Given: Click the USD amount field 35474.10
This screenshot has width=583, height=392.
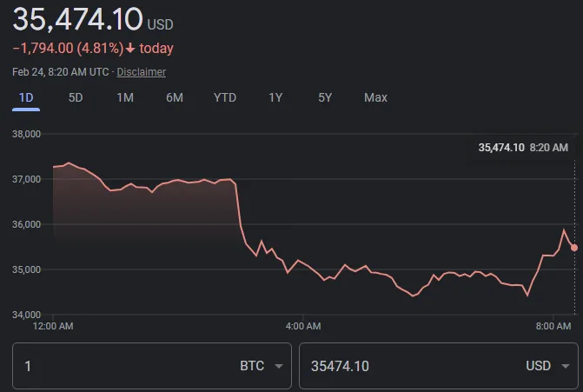Looking at the screenshot, I should tap(439, 366).
